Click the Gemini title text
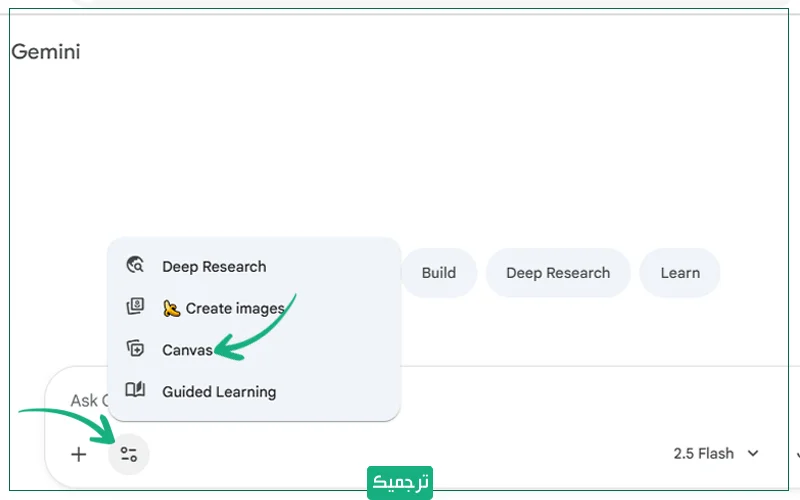 pyautogui.click(x=46, y=52)
